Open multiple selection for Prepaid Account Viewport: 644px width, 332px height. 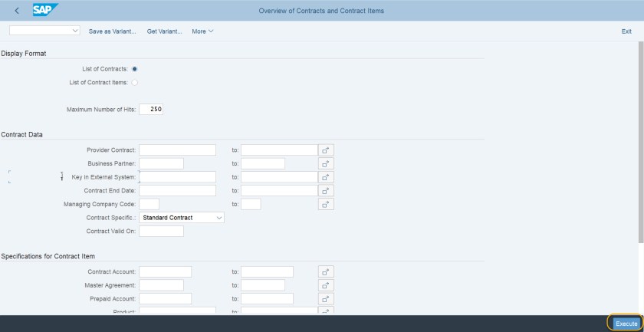coord(327,299)
